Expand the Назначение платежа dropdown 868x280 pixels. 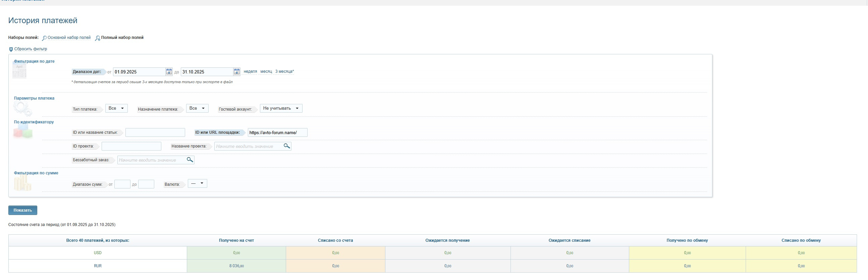pyautogui.click(x=198, y=108)
